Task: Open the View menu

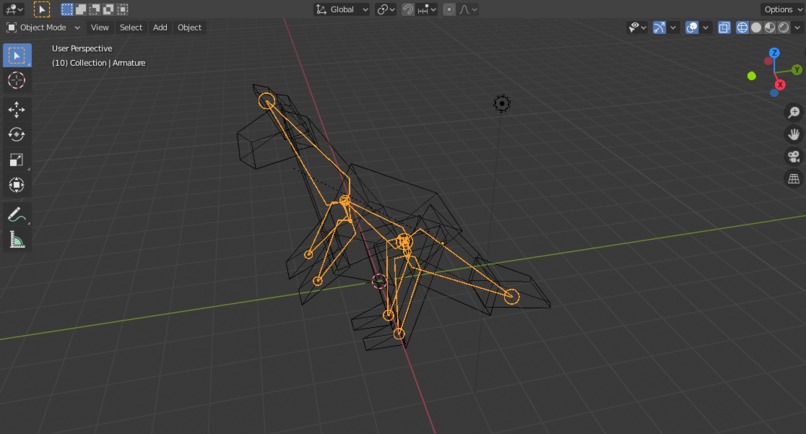Action: tap(100, 27)
